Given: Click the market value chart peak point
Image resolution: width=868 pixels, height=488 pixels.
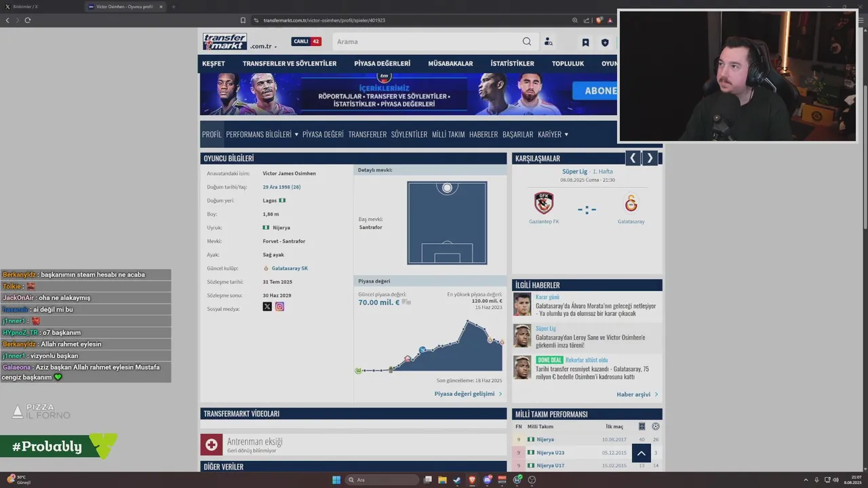Looking at the screenshot, I should pyautogui.click(x=468, y=322).
